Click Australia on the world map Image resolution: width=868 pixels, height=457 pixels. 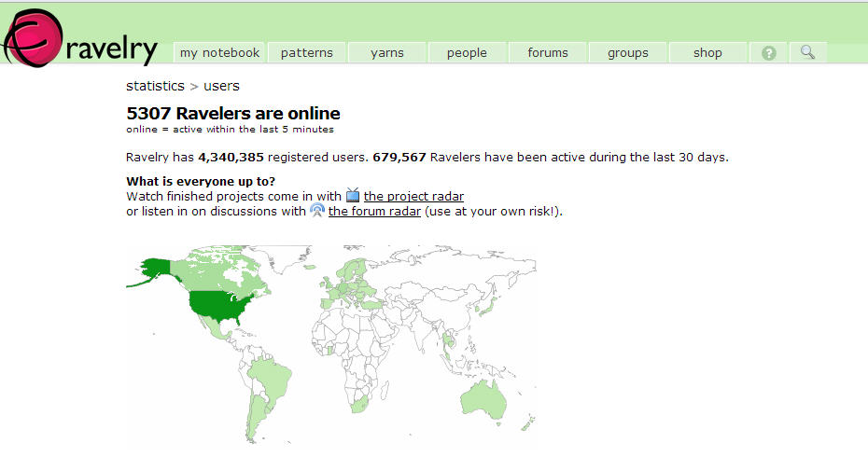484,398
